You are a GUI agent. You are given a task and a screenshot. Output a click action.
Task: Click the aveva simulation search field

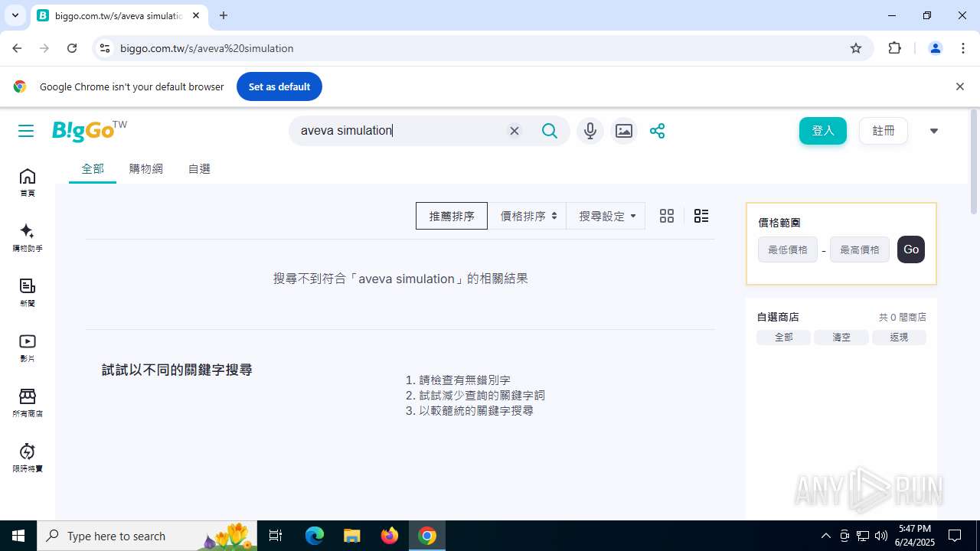click(x=400, y=131)
